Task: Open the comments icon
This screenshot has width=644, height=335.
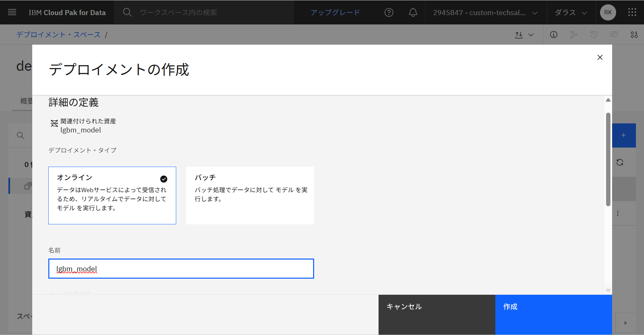Action: pos(614,35)
